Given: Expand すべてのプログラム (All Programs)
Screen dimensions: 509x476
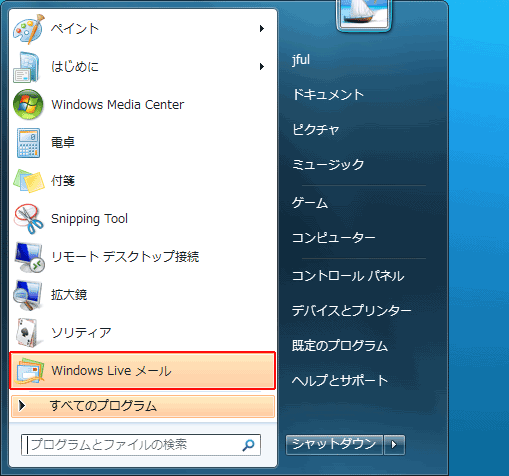Looking at the screenshot, I should [x=143, y=406].
